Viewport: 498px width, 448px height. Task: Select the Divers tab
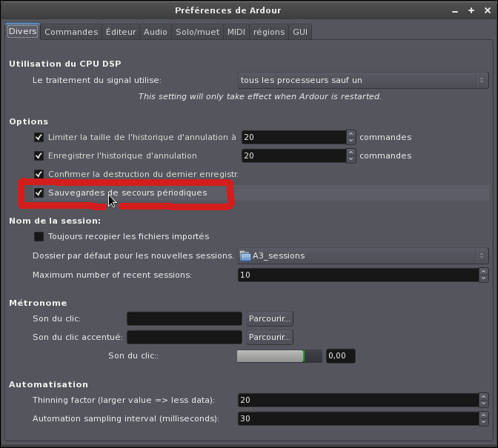click(x=22, y=31)
